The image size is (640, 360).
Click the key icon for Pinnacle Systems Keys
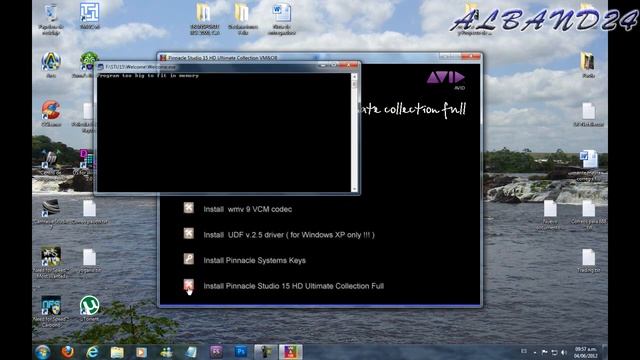(189, 259)
